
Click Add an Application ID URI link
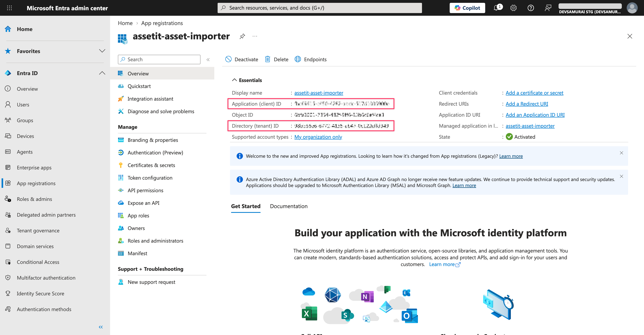point(535,115)
